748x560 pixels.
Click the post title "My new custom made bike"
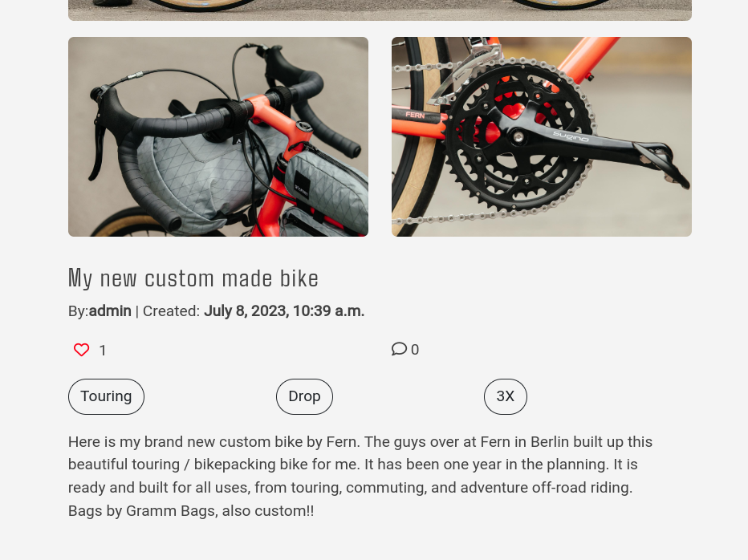point(193,278)
